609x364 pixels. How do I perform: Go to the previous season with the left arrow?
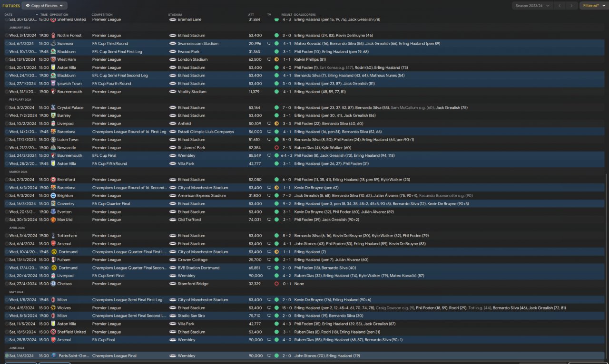pos(560,6)
